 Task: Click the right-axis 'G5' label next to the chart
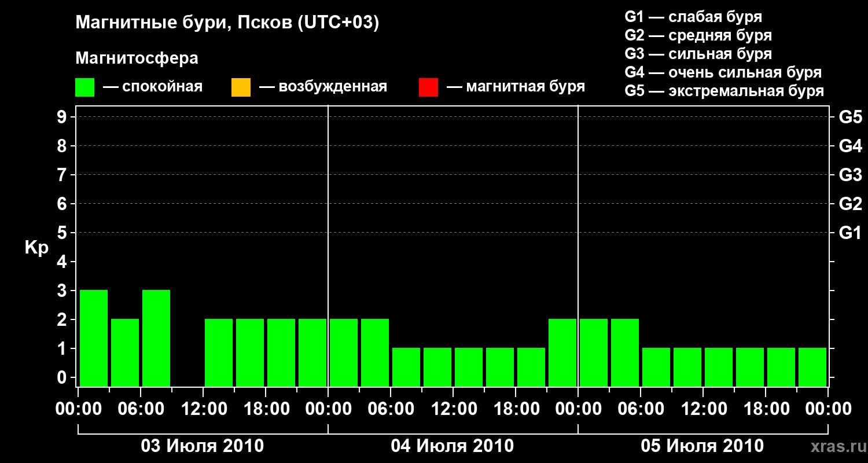coord(850,117)
